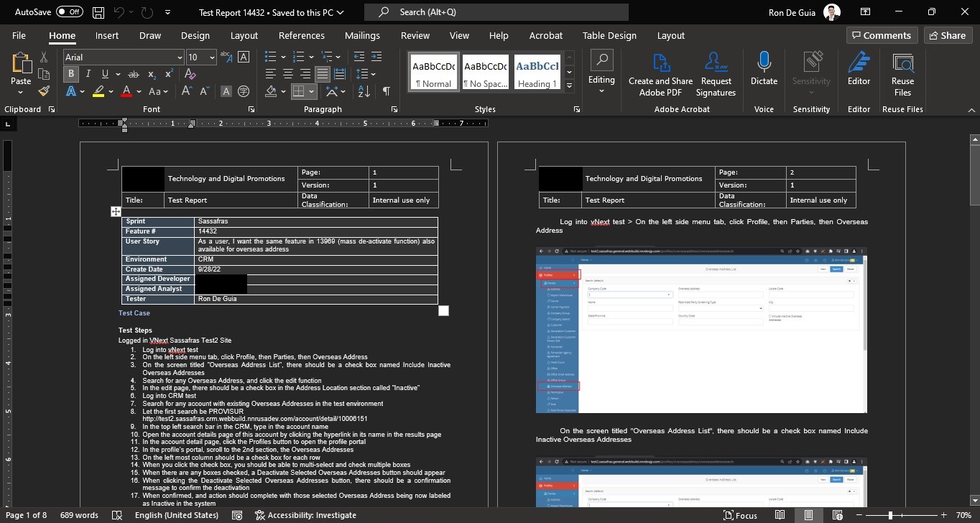The height and width of the screenshot is (523, 980).
Task: Open Text Highlight Color dropdown arrow
Action: (111, 92)
